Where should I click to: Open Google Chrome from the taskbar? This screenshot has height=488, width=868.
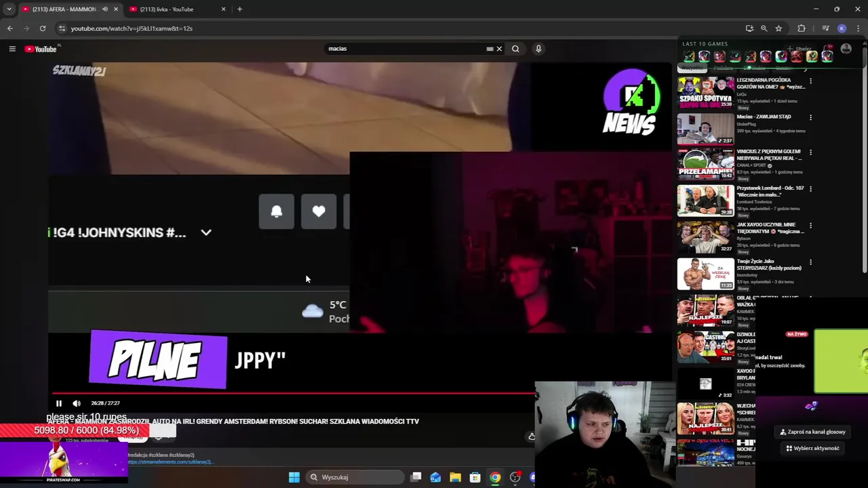[x=495, y=477]
